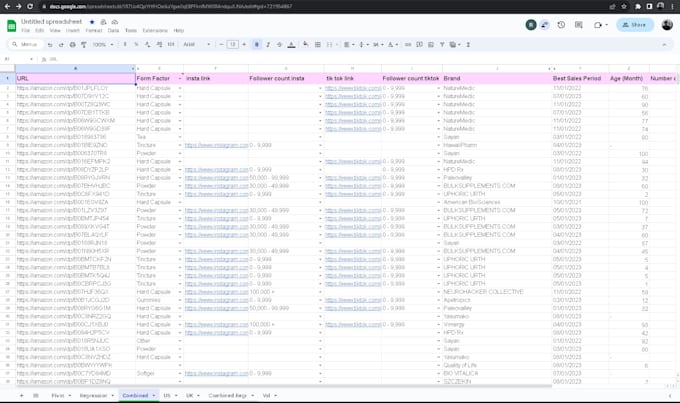The image size is (680, 403).
Task: Open the Combined tab dropdown arrow
Action: pyautogui.click(x=154, y=395)
